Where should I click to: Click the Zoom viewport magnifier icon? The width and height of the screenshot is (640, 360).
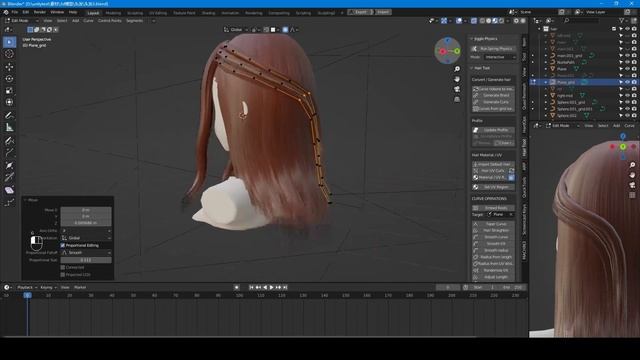click(x=457, y=69)
